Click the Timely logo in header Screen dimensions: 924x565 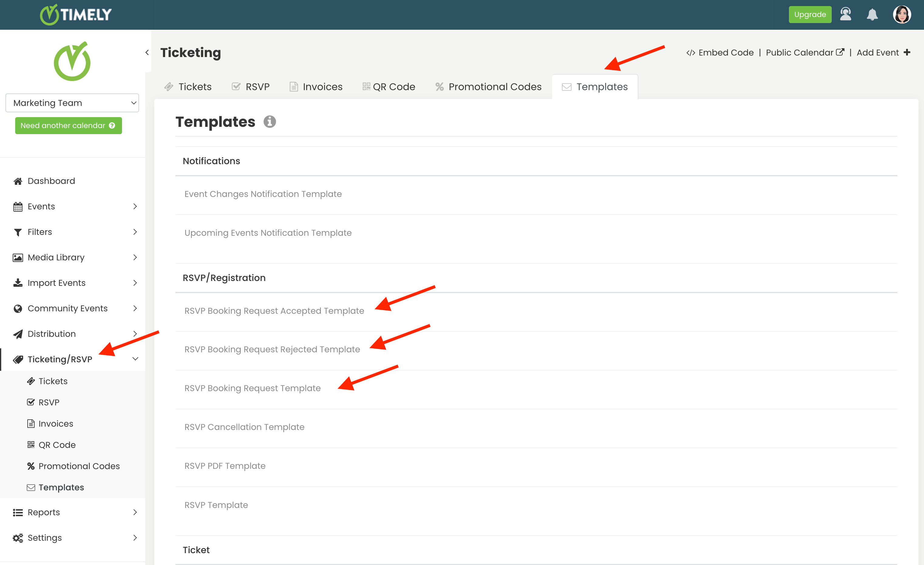[x=76, y=15]
